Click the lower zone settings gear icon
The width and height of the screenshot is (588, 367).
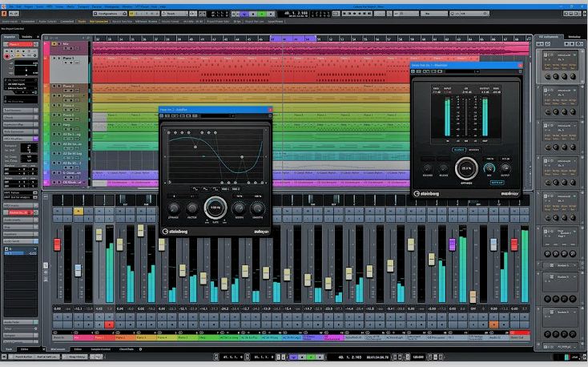141,349
